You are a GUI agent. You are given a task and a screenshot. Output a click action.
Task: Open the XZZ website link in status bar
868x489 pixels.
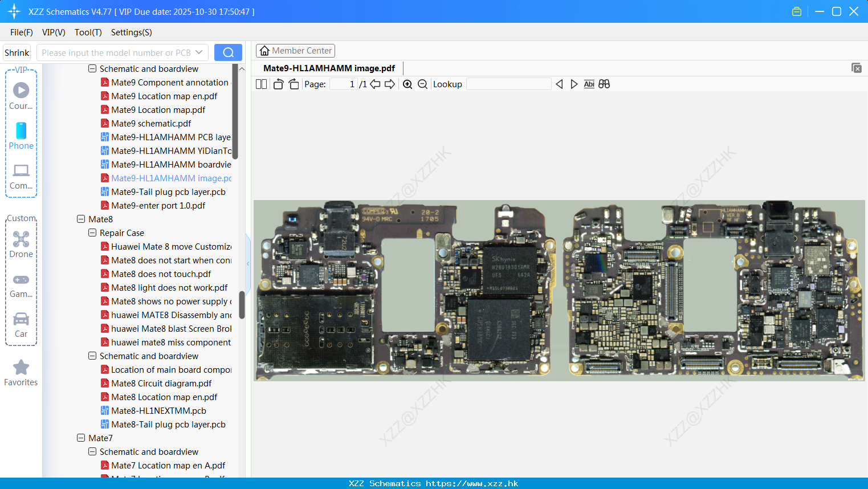tap(472, 483)
